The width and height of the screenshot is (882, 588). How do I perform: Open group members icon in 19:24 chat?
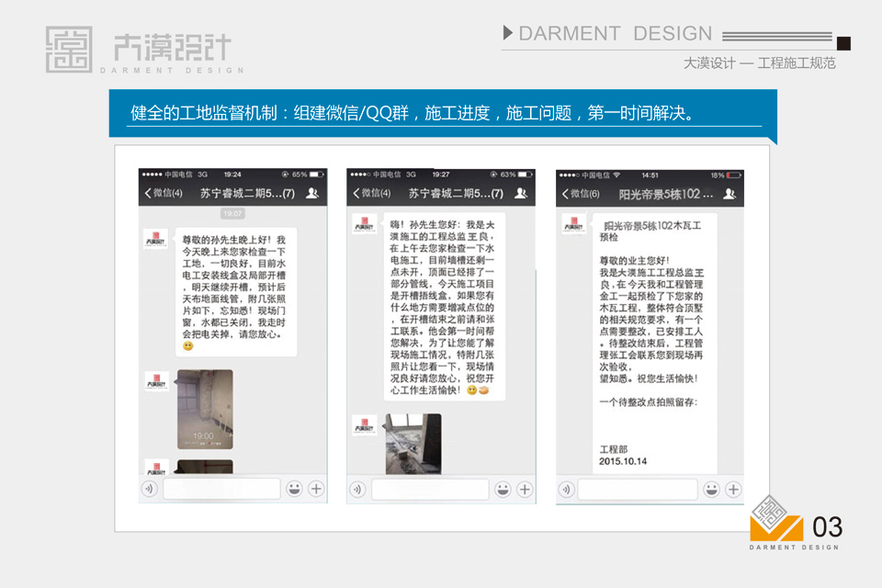312,193
